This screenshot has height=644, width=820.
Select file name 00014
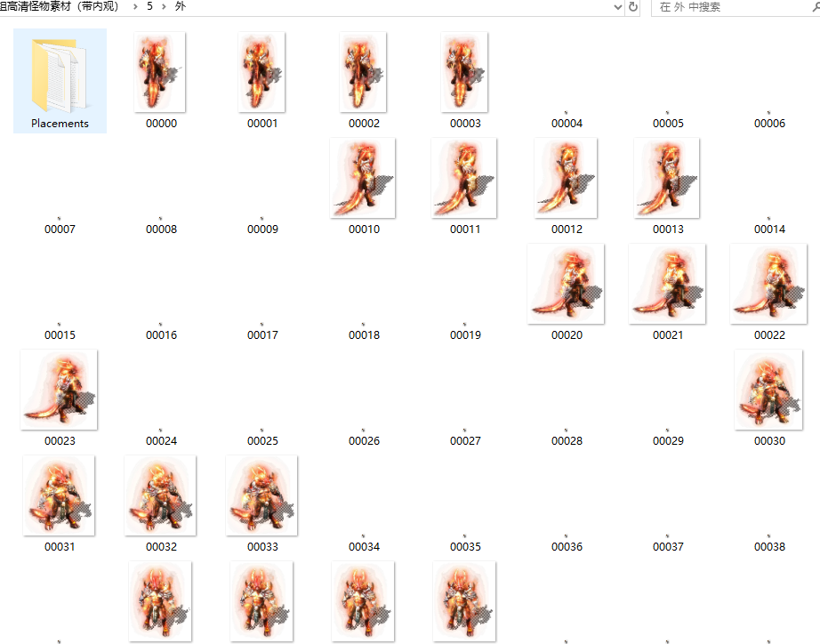[x=770, y=229]
